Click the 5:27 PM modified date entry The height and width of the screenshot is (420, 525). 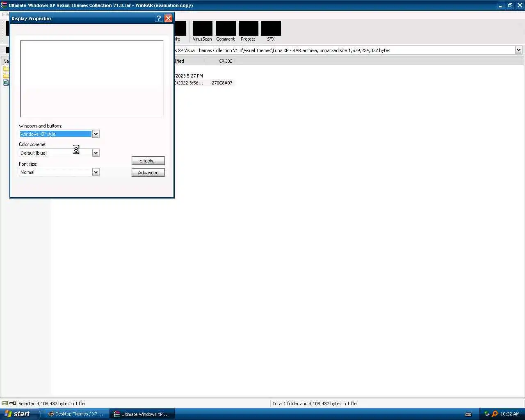pyautogui.click(x=189, y=76)
